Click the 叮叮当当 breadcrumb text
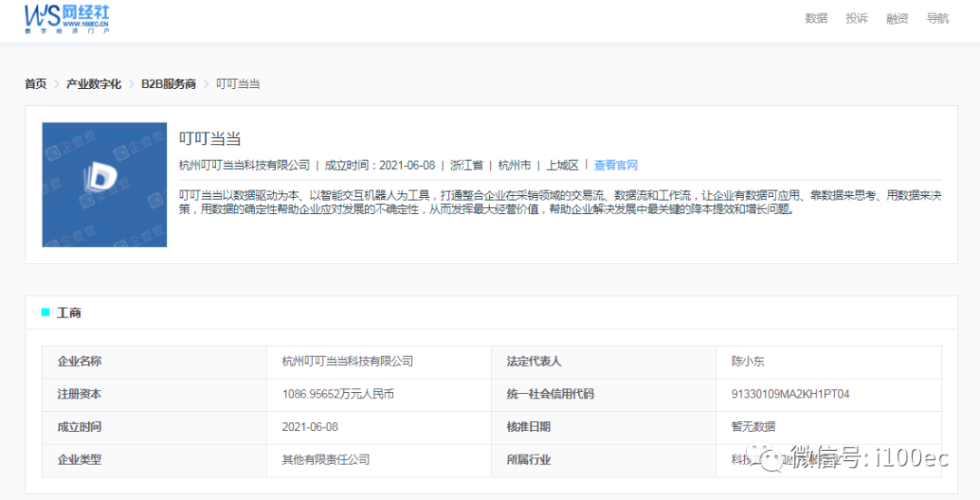Viewport: 980px width, 500px height. [238, 83]
